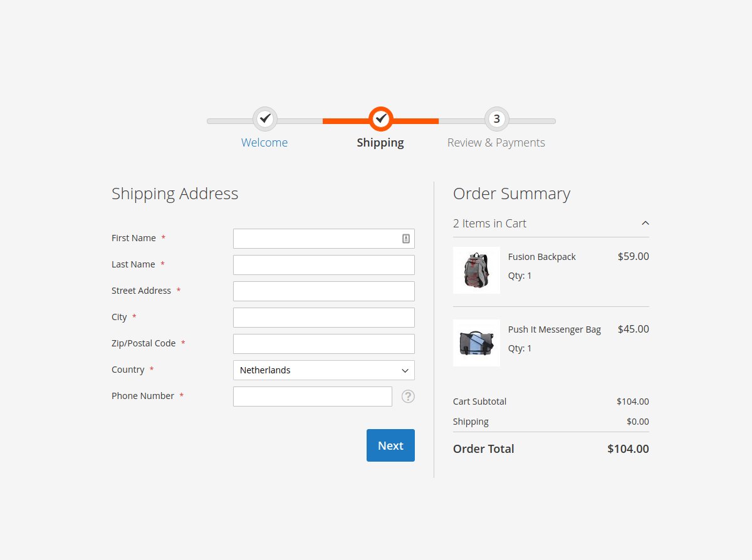Select the Fusion Backpack product thumbnail
The image size is (752, 560).
[x=476, y=270]
